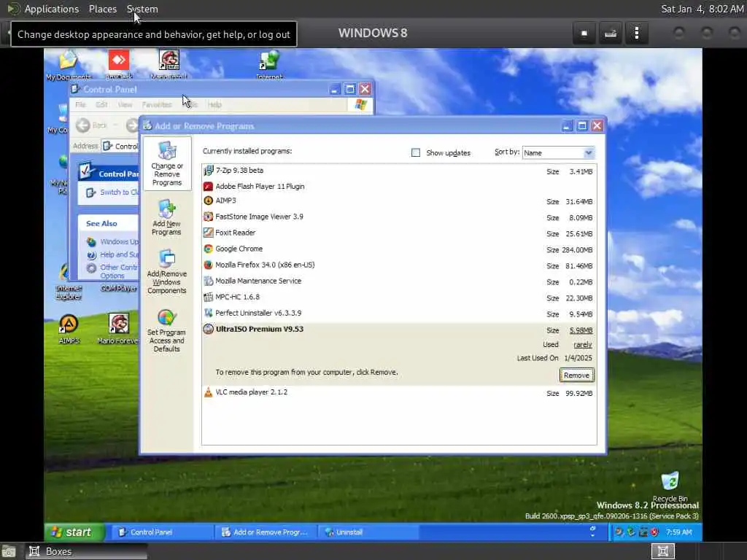Viewport: 747px width, 560px height.
Task: Click the AIMP3 program list icon
Action: click(x=208, y=201)
